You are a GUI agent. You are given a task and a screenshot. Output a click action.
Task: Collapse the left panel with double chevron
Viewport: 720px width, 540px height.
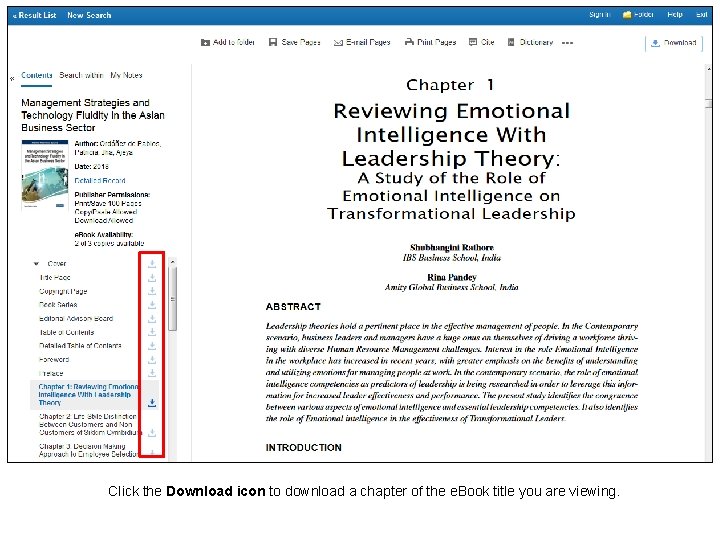pyautogui.click(x=12, y=79)
